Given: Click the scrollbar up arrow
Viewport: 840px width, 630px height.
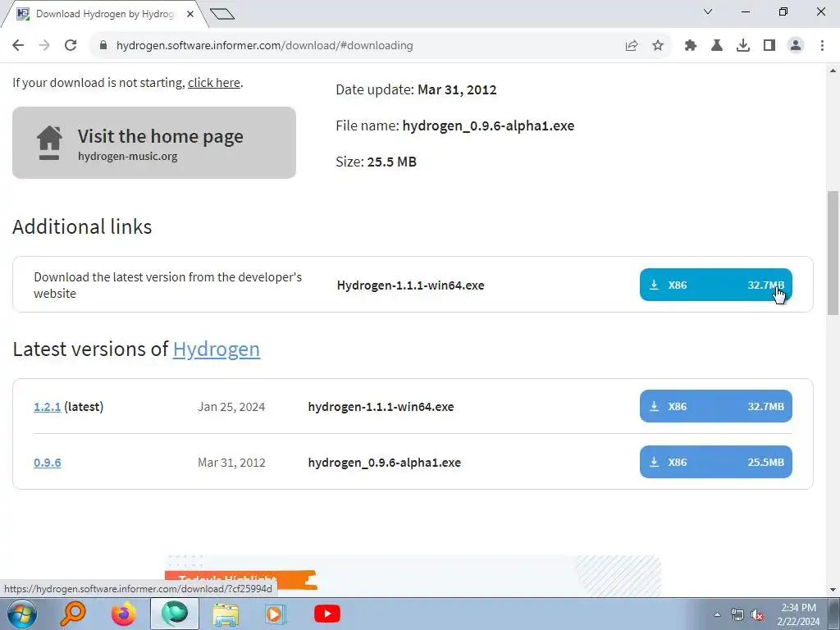Looking at the screenshot, I should [833, 71].
